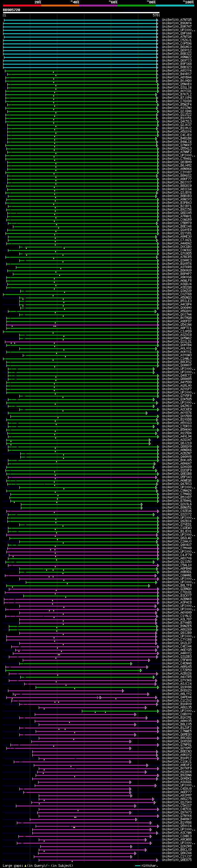Click the purple ~60% identity legend bar
The image size is (197, 868).
(99, 6)
